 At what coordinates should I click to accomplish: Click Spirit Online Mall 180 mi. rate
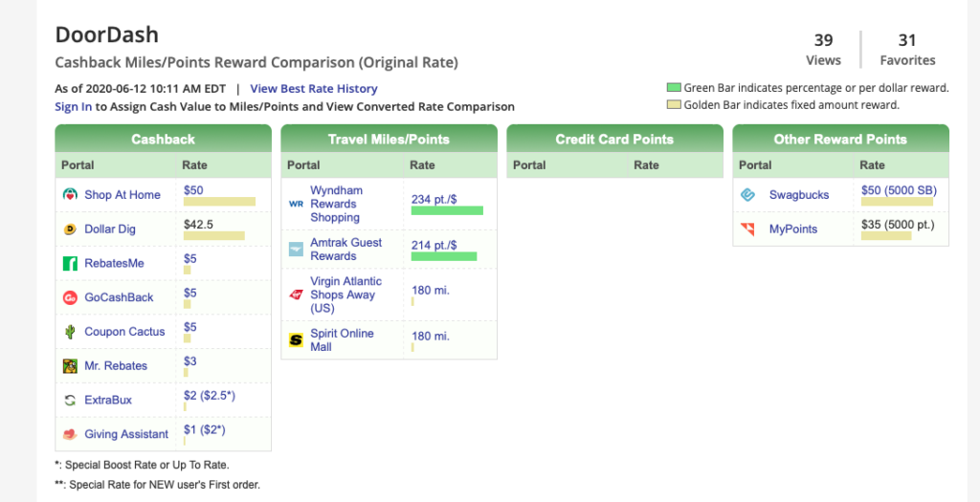431,336
